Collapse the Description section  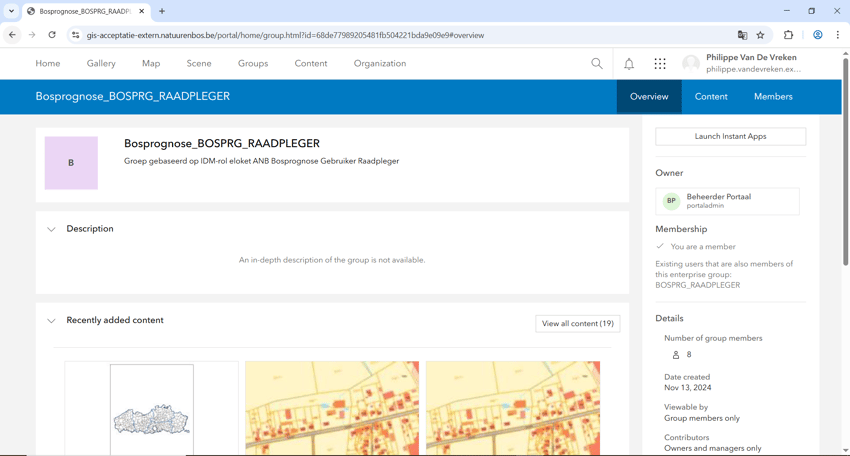[x=51, y=229]
